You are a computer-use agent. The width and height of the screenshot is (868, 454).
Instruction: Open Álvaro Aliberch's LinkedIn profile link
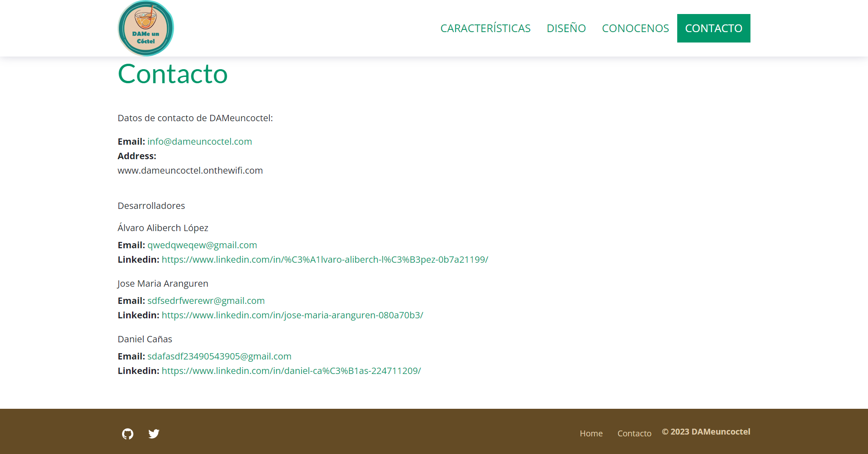tap(325, 260)
